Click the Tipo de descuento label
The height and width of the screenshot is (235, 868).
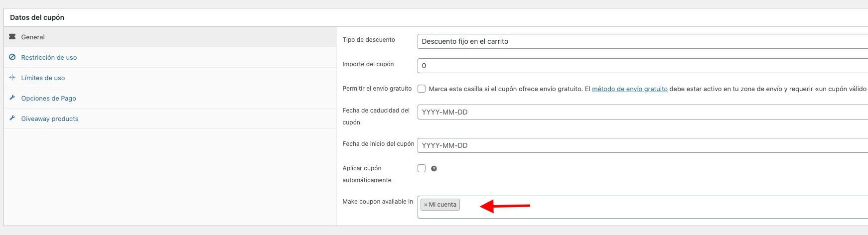pos(369,40)
